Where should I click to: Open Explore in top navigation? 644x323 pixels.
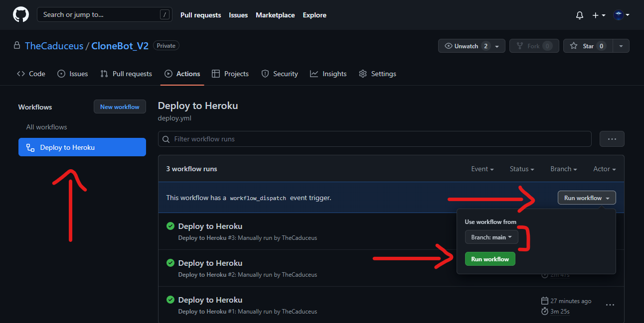click(x=315, y=15)
